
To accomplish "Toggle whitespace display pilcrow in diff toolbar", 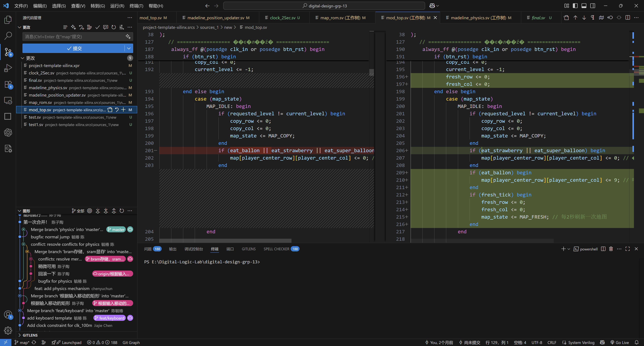I will [x=593, y=18].
